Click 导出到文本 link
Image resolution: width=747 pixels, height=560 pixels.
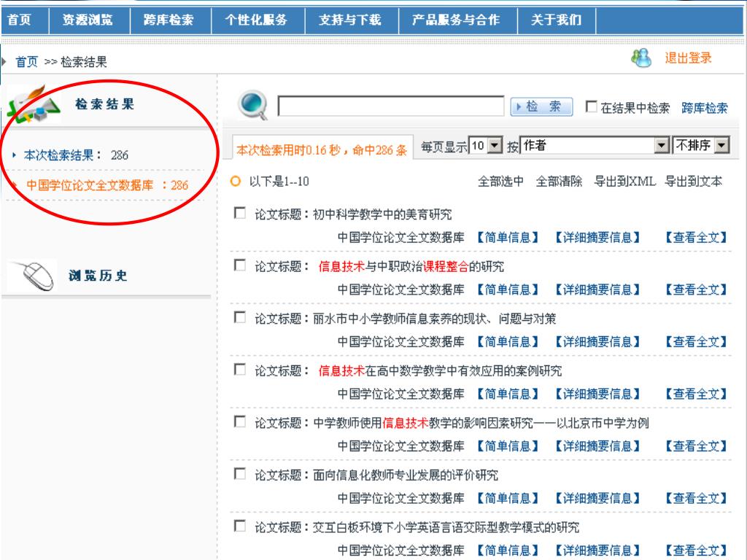693,182
